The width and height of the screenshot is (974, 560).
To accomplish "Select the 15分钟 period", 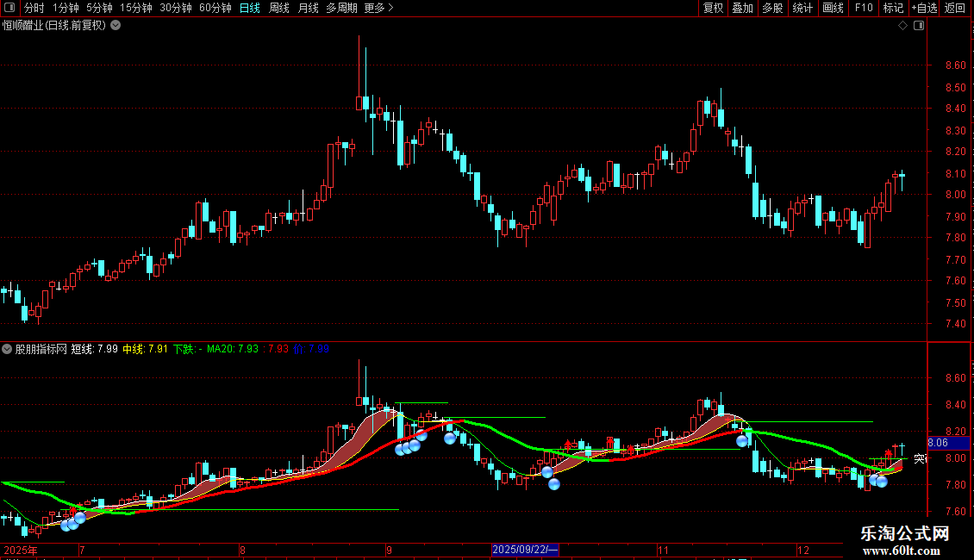I will [136, 8].
